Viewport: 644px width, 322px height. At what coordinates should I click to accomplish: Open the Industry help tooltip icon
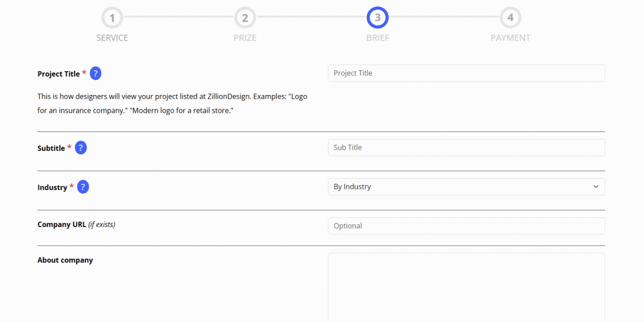(x=83, y=187)
